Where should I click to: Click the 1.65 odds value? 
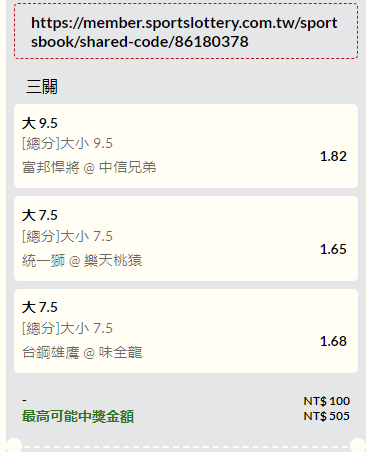(333, 249)
